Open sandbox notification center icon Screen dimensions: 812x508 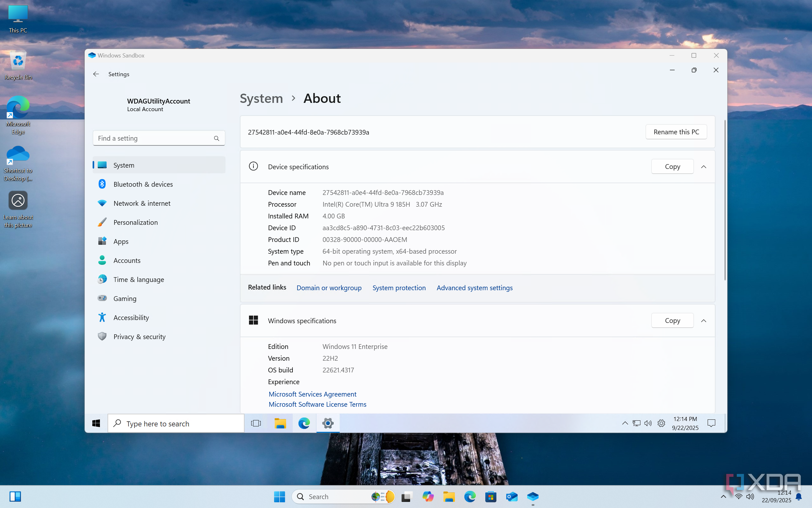point(711,423)
